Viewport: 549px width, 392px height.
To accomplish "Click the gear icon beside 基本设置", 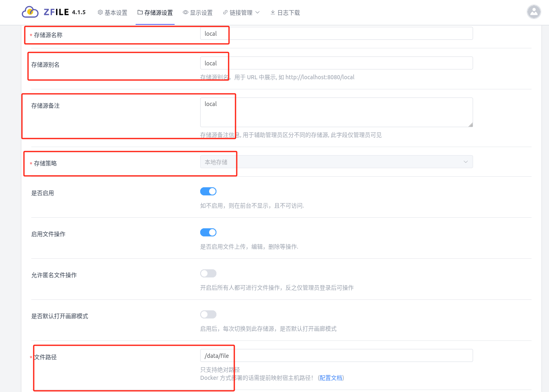I will pyautogui.click(x=100, y=12).
